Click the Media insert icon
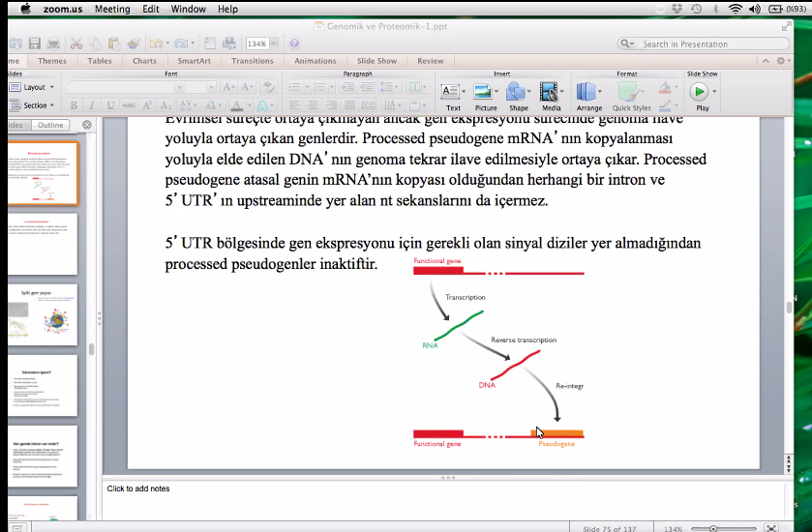 coord(551,95)
